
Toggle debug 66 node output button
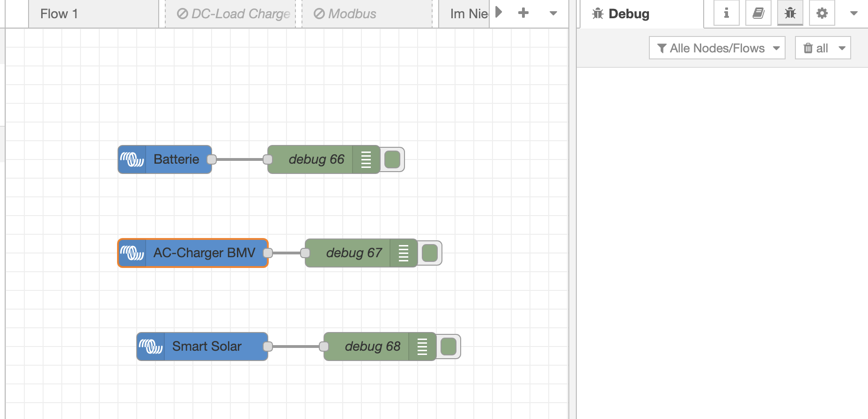392,159
